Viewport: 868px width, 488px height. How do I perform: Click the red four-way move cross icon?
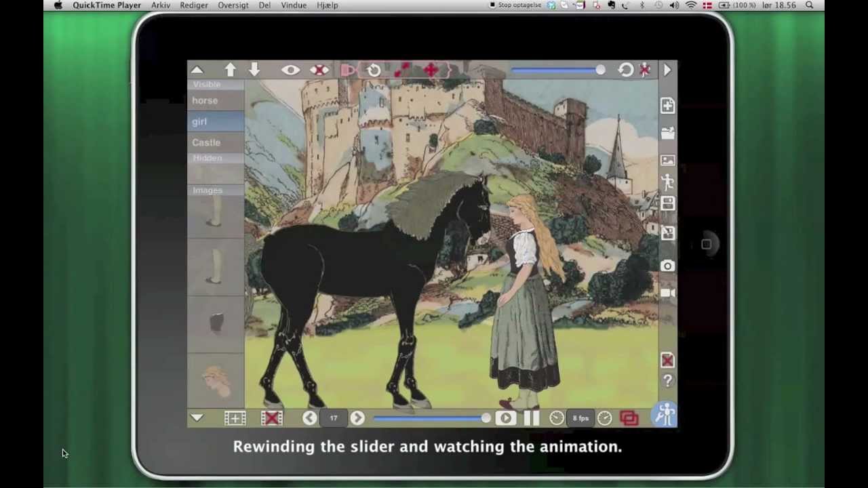coord(431,70)
